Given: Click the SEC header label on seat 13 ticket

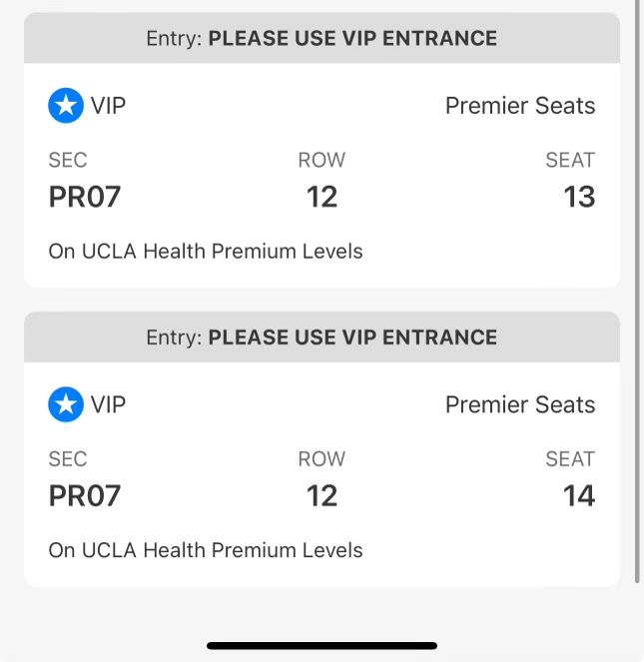Looking at the screenshot, I should coord(68,160).
